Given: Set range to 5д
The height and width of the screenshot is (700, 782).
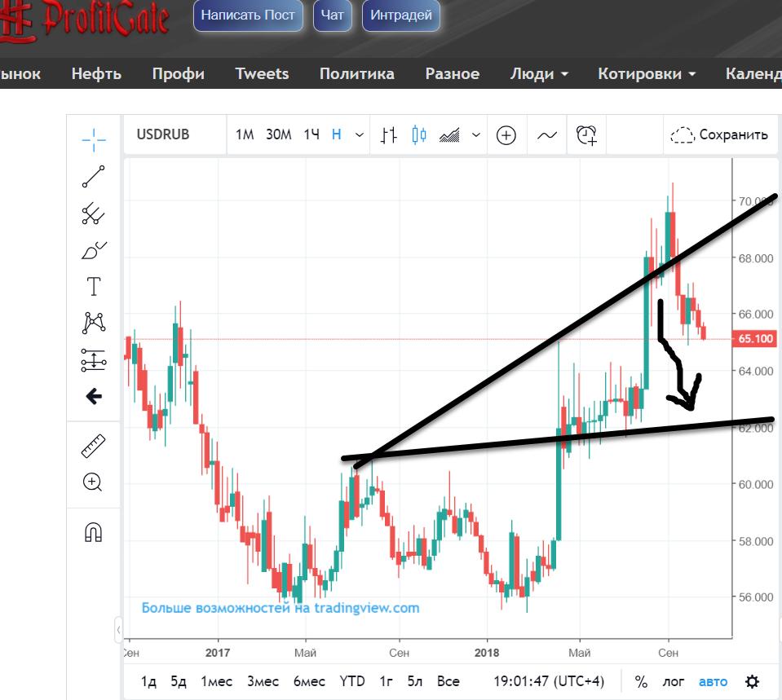Looking at the screenshot, I should [x=179, y=681].
